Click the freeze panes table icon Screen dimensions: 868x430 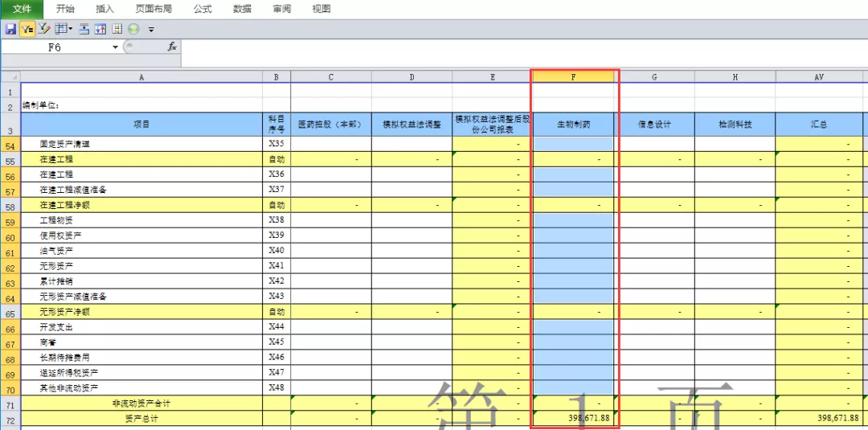point(60,29)
